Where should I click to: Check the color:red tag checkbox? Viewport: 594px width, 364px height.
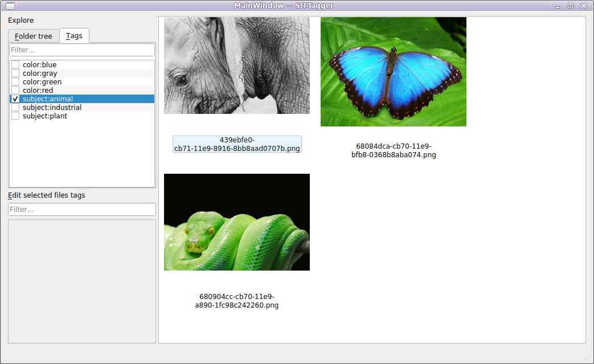(x=14, y=90)
